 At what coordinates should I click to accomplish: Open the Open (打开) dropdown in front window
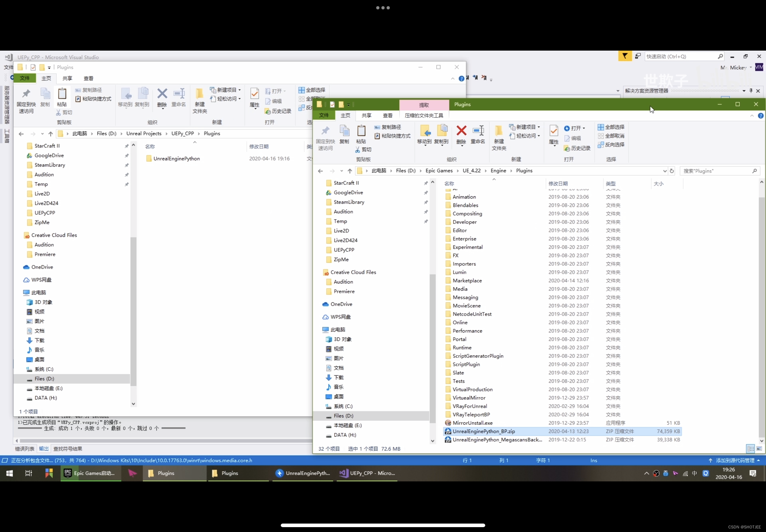[x=574, y=128]
